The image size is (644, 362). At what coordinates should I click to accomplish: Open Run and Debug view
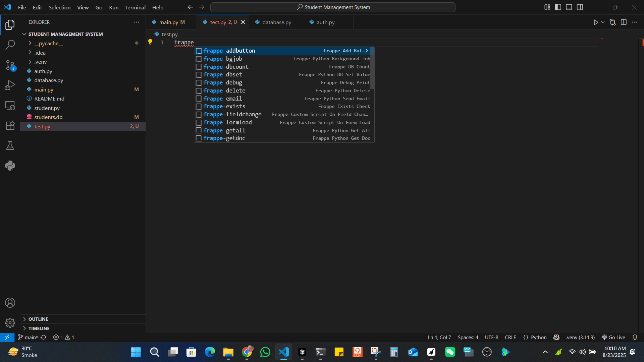pyautogui.click(x=10, y=85)
